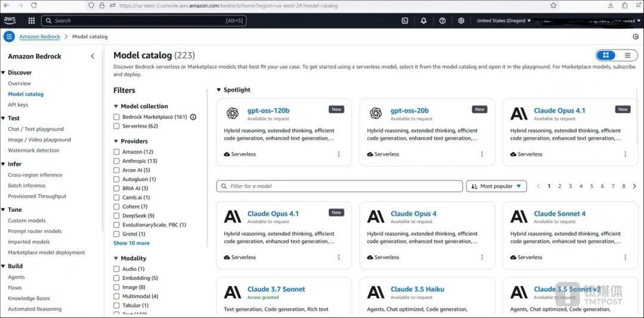
Task: Open options menu on Claude Sonnet 4 card
Action: tap(625, 257)
